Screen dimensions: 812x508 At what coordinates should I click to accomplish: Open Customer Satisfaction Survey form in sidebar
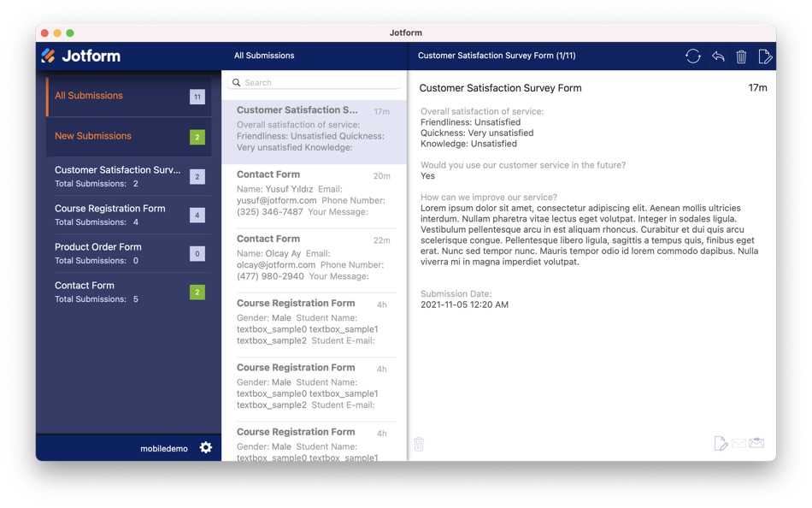128,176
